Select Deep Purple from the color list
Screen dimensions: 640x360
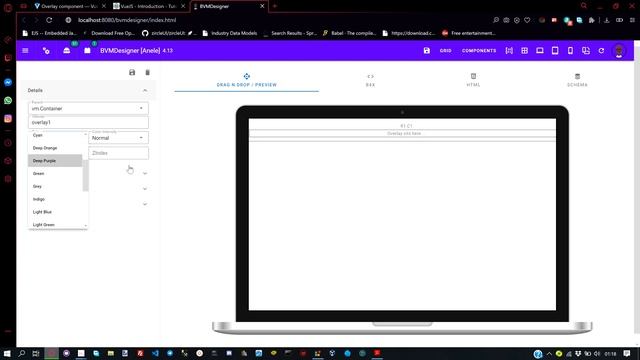click(x=55, y=161)
